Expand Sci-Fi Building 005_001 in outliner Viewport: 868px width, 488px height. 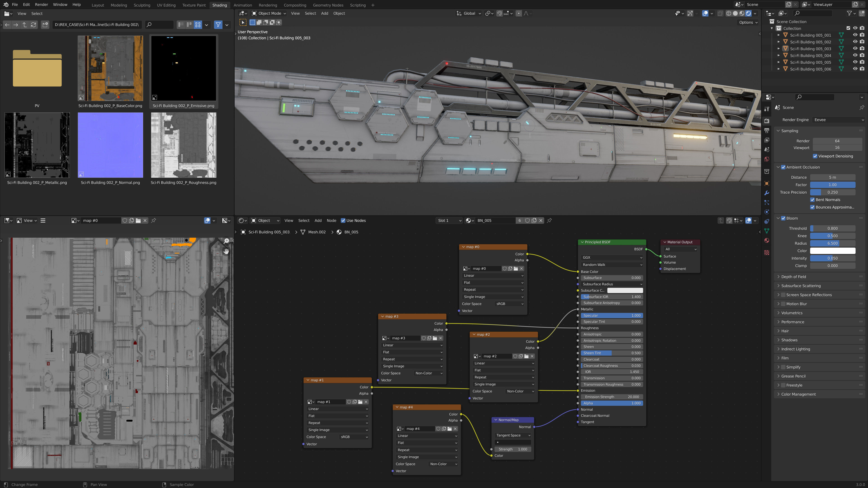[778, 35]
